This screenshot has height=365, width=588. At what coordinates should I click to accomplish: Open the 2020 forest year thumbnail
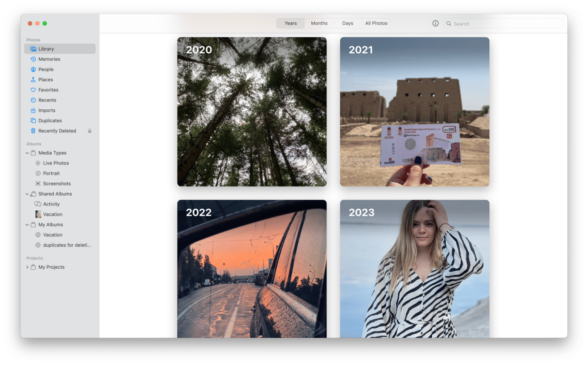click(252, 112)
